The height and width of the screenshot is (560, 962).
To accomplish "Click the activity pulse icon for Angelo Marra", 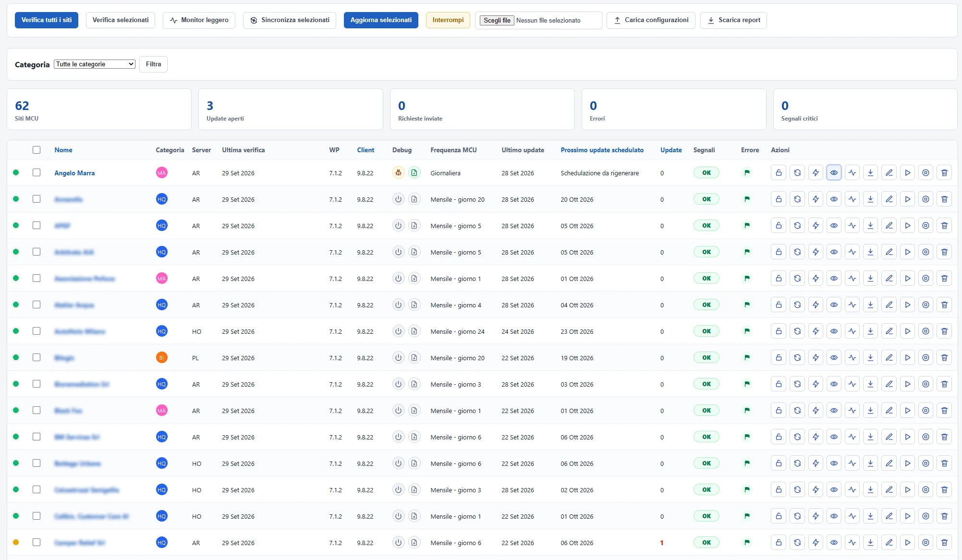I will click(x=852, y=173).
